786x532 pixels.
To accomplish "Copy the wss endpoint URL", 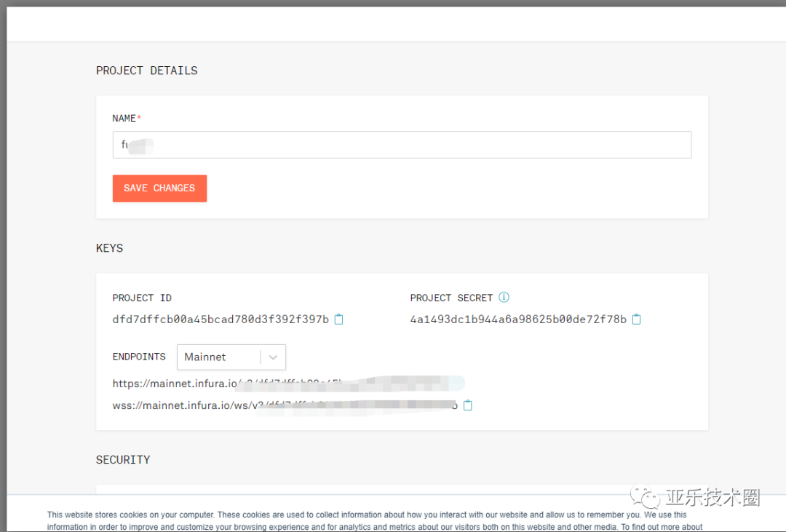I will coord(468,405).
